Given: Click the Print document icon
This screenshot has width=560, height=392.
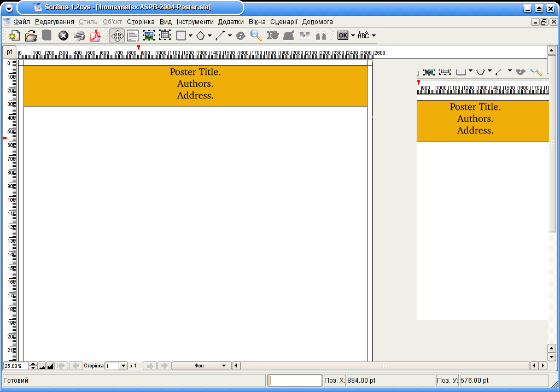Looking at the screenshot, I should point(79,36).
